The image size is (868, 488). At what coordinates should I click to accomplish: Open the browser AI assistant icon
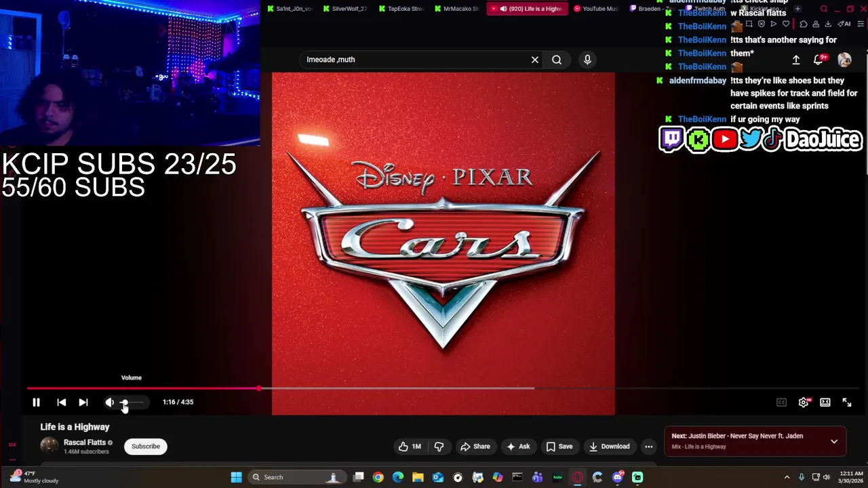[845, 24]
